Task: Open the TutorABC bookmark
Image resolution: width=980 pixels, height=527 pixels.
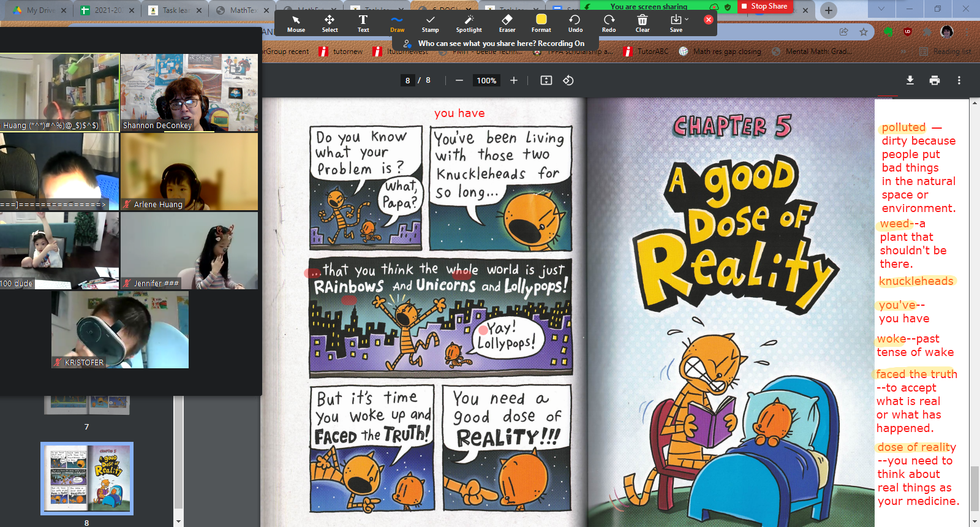Action: pyautogui.click(x=646, y=51)
